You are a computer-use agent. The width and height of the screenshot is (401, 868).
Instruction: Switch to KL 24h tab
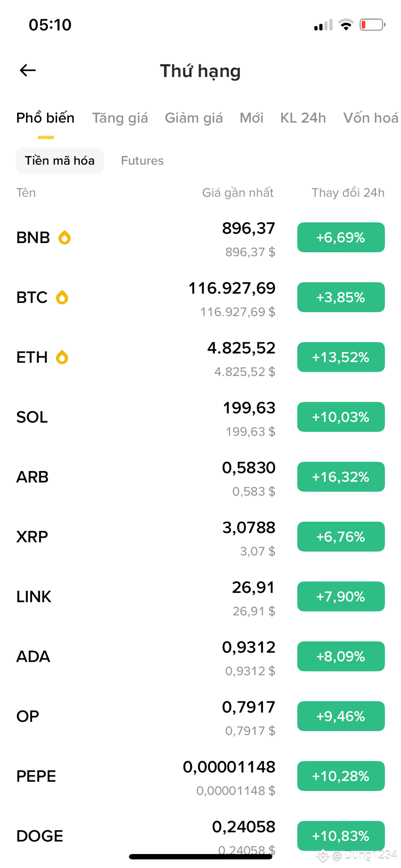coord(303,118)
